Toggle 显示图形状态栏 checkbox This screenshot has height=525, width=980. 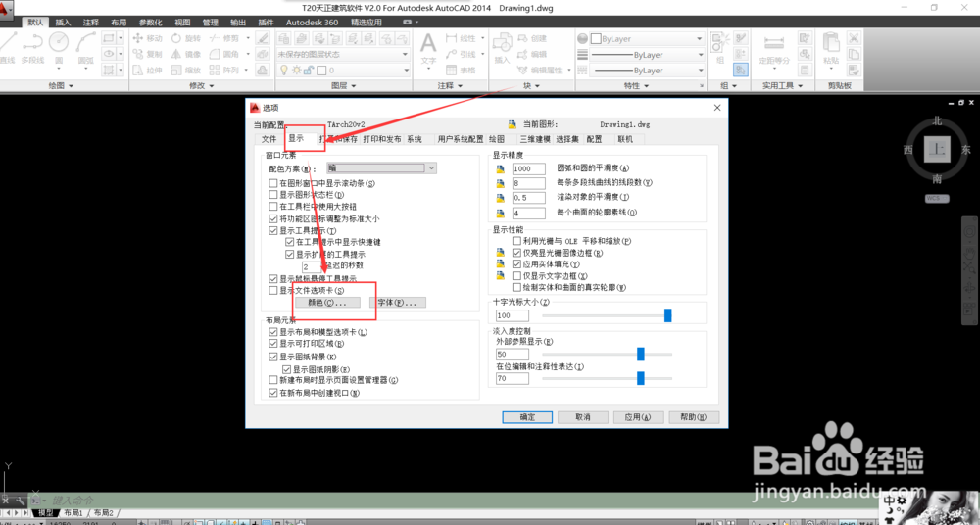273,195
